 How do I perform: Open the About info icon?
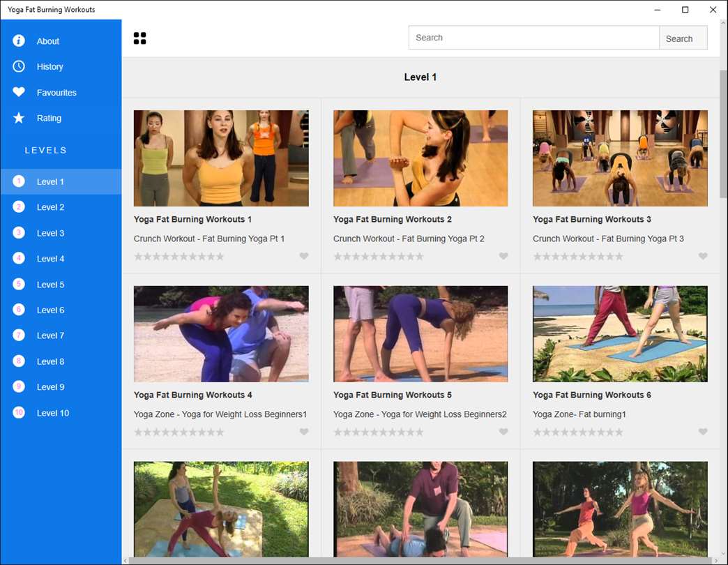click(x=19, y=40)
